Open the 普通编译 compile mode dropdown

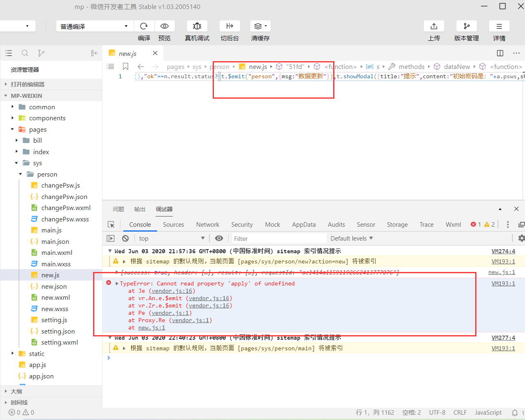(x=95, y=26)
